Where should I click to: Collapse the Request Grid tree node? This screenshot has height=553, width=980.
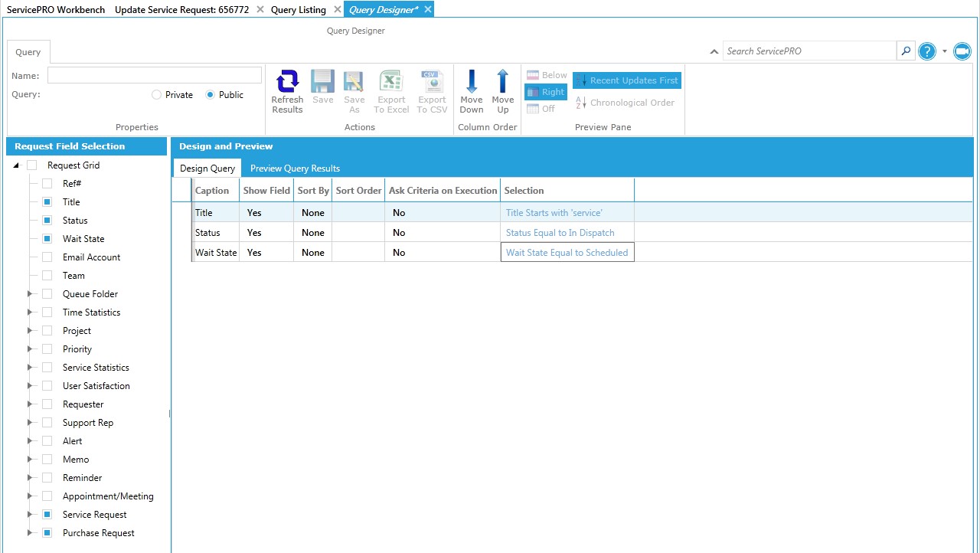[16, 165]
